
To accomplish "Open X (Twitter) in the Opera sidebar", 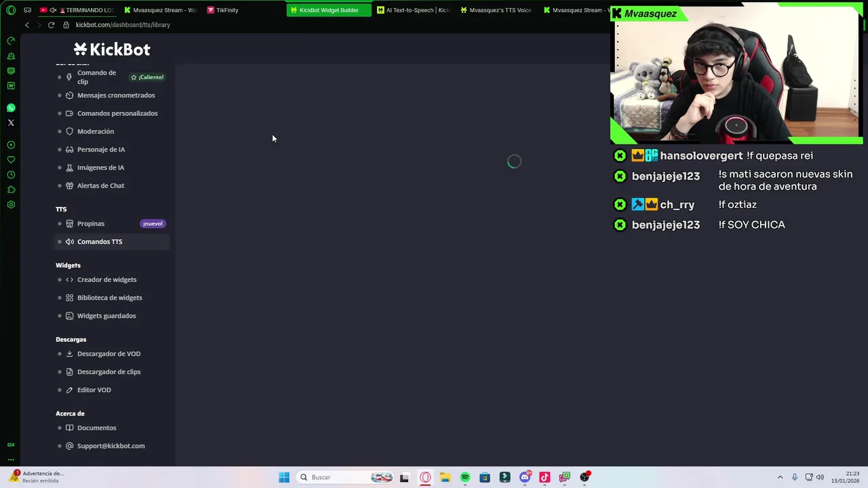I will click(x=11, y=123).
